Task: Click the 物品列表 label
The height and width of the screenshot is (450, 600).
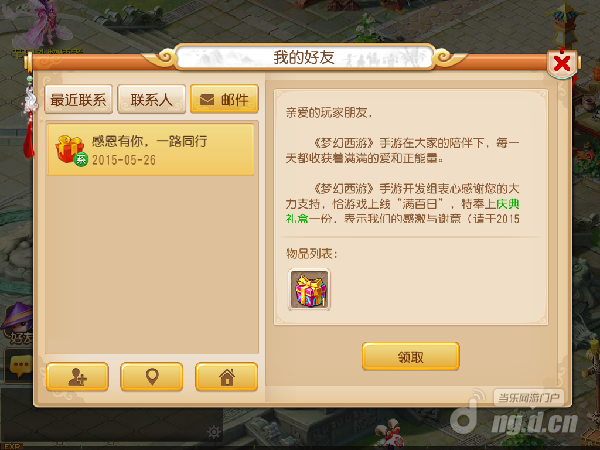Action: pyautogui.click(x=311, y=253)
